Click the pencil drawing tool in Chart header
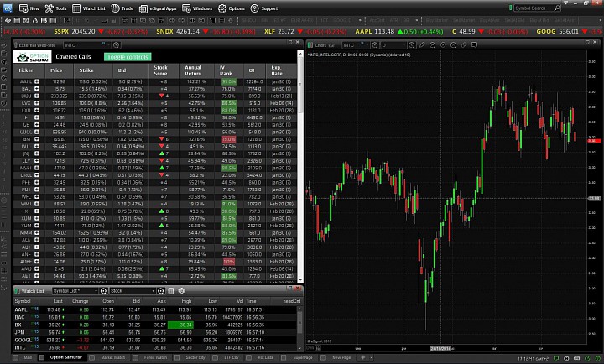 [x=422, y=45]
